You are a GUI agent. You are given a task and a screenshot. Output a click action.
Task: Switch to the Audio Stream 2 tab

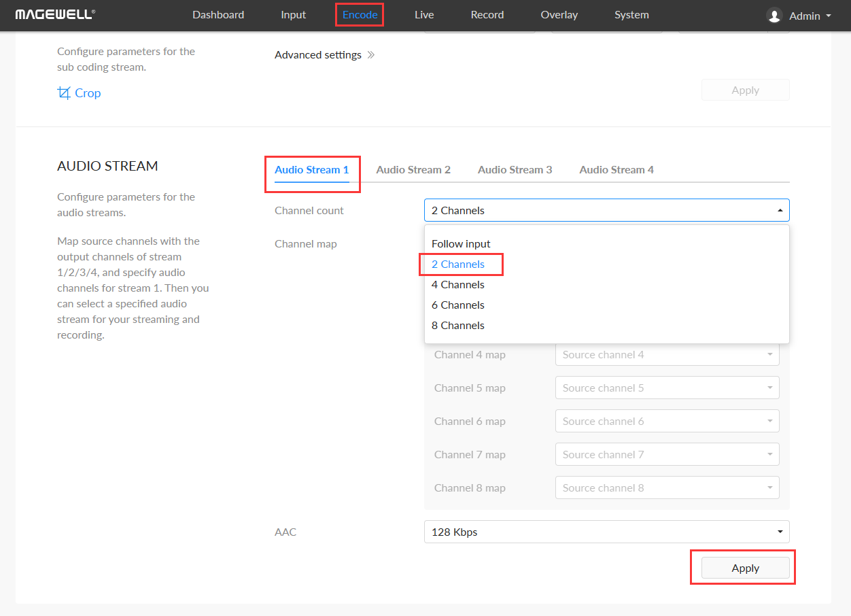[x=413, y=169]
